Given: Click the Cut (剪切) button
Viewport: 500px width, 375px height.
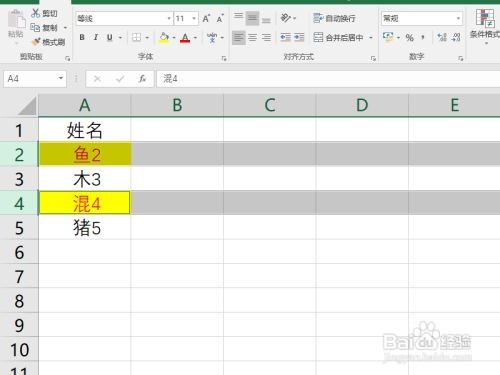Looking at the screenshot, I should tap(44, 13).
